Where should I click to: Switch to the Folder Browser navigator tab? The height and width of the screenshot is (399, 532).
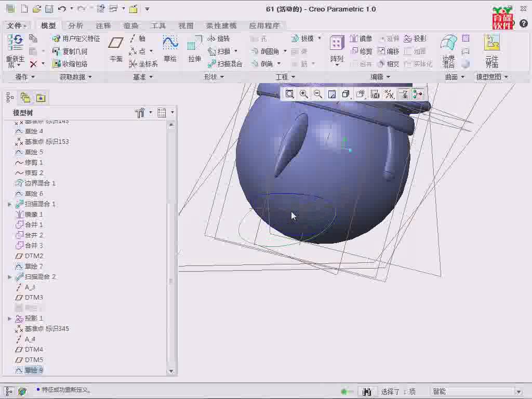coord(25,98)
